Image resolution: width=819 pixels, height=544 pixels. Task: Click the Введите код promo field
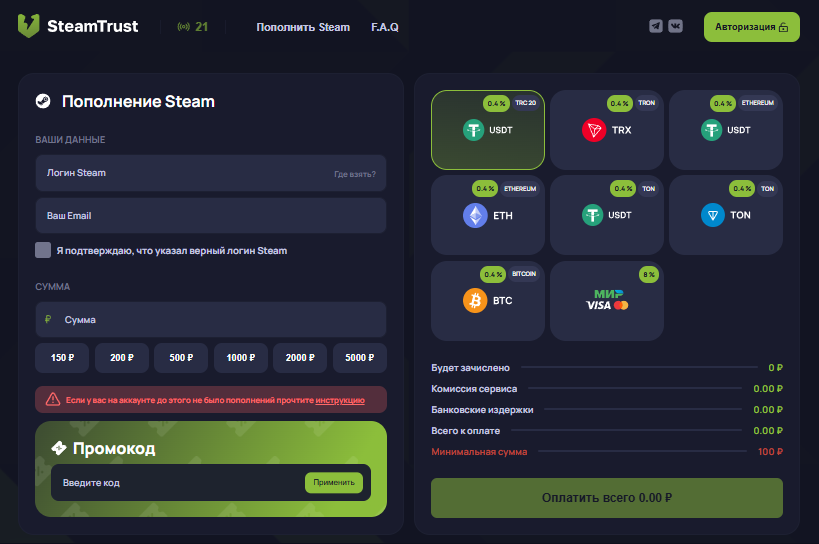[175, 483]
